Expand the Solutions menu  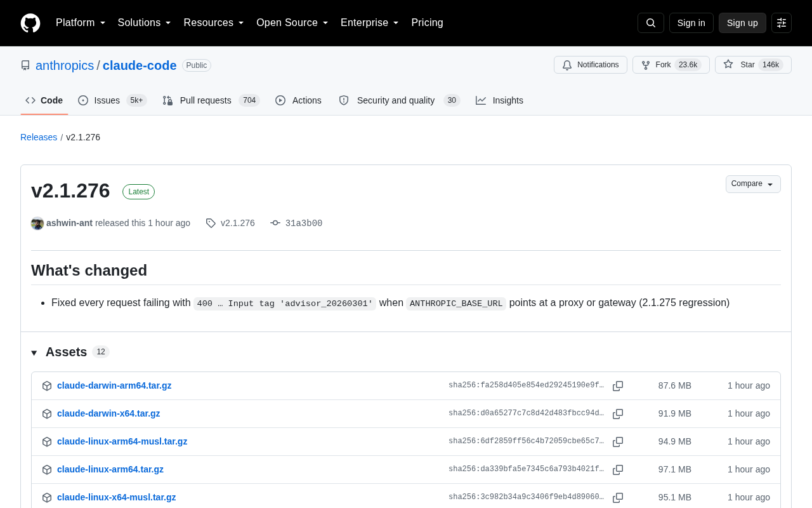tap(145, 23)
